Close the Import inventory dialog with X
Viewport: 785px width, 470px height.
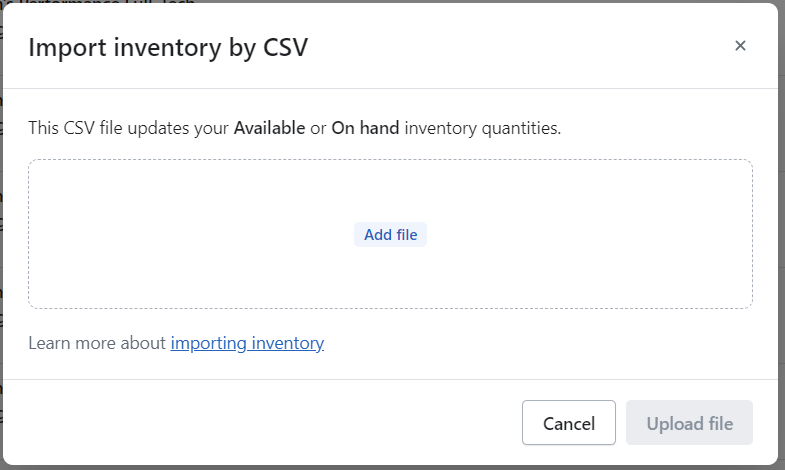[x=740, y=46]
